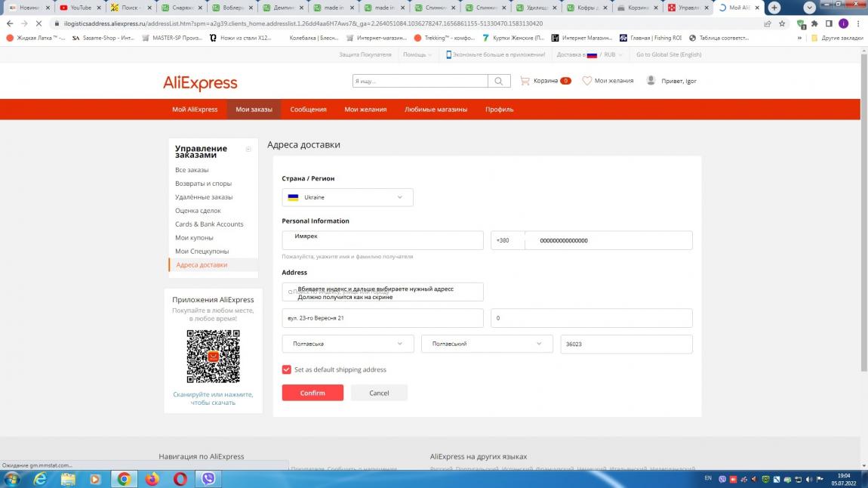Open Мои купоны in sidebar

pos(194,238)
